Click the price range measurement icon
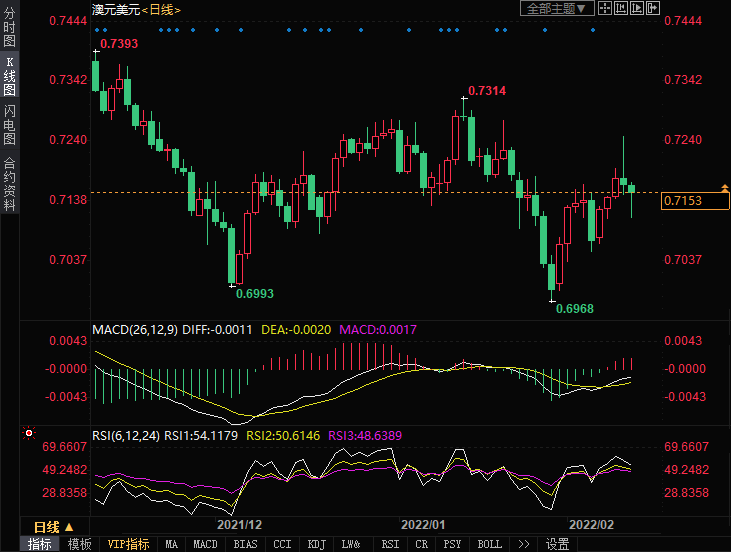The width and height of the screenshot is (731, 552). point(621,8)
